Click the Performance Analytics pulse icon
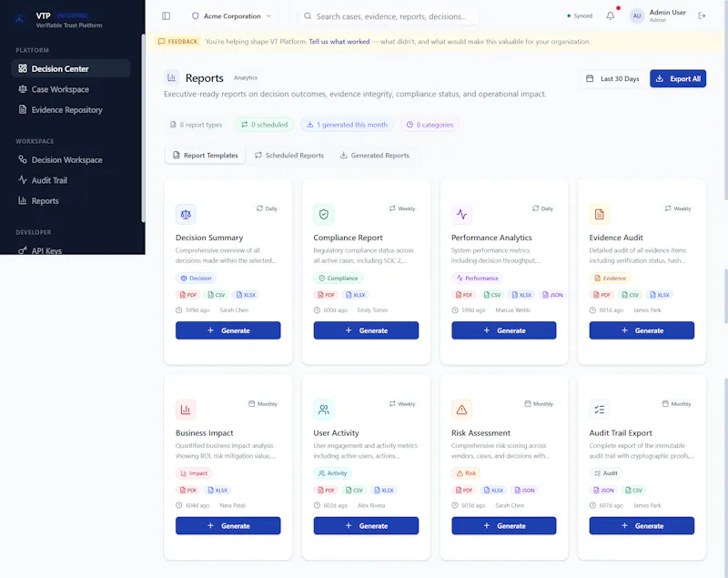The height and width of the screenshot is (578, 728). pos(461,215)
